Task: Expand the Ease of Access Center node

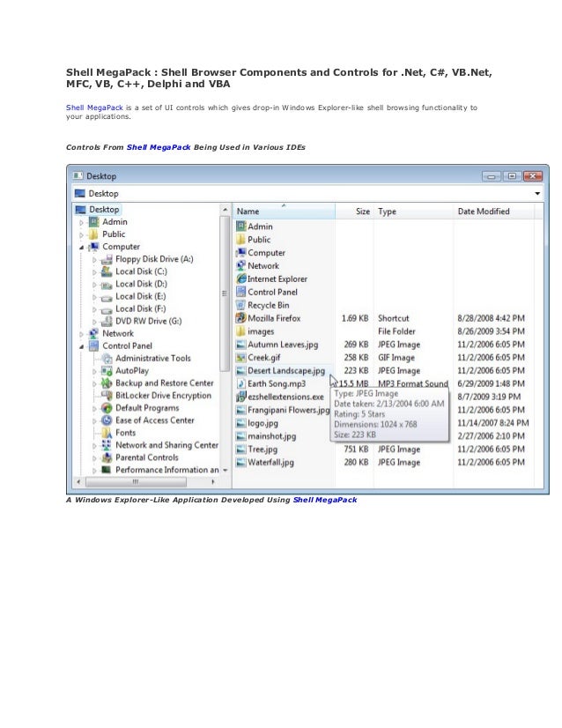Action: pyautogui.click(x=94, y=420)
